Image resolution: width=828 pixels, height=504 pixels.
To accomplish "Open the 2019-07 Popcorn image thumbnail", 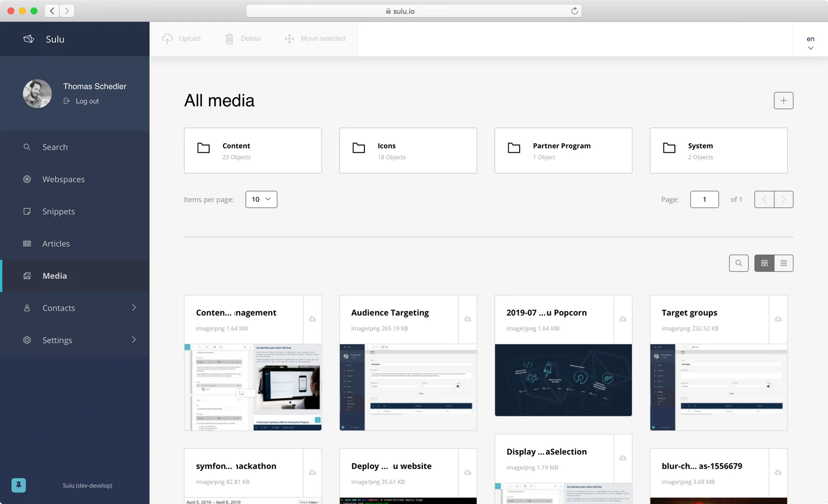I will [x=563, y=380].
